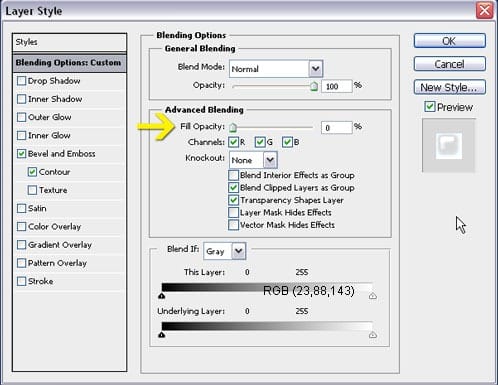
Task: Open the Stroke settings label
Action: click(x=40, y=281)
